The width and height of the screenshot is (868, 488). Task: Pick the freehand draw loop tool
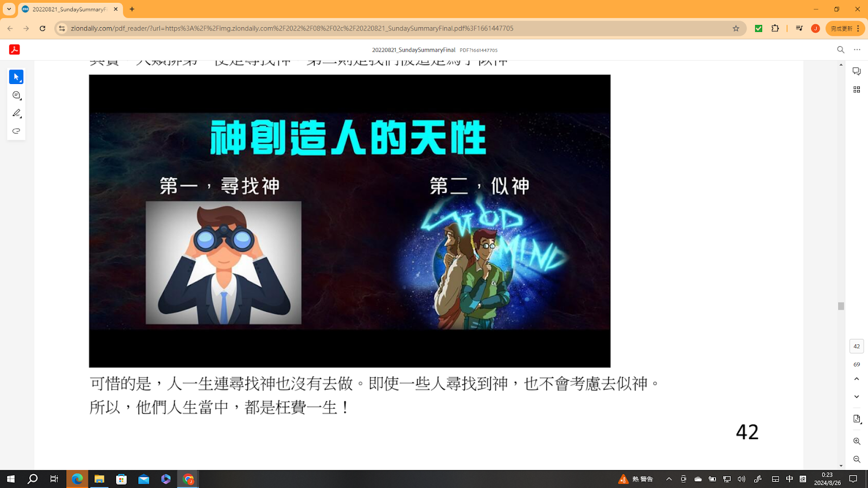(x=16, y=131)
